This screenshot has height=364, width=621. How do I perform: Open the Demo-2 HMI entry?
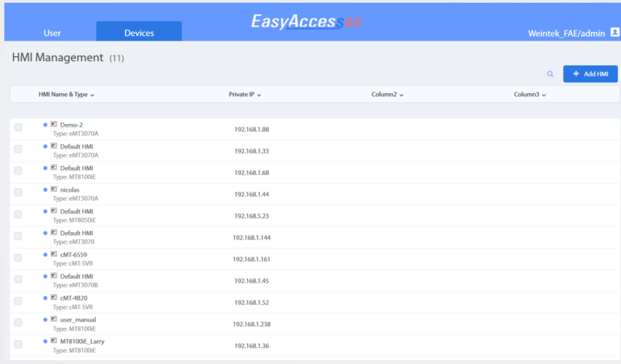coord(71,125)
